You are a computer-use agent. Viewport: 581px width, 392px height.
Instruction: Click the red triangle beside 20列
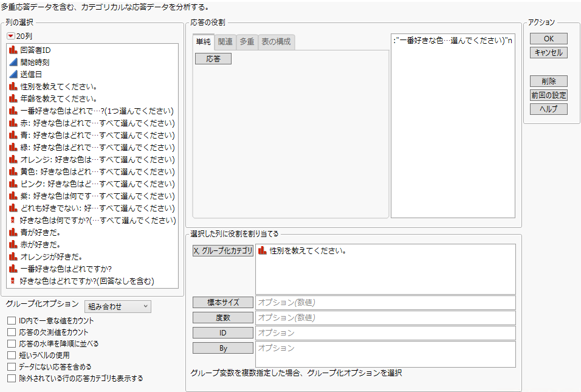point(12,37)
